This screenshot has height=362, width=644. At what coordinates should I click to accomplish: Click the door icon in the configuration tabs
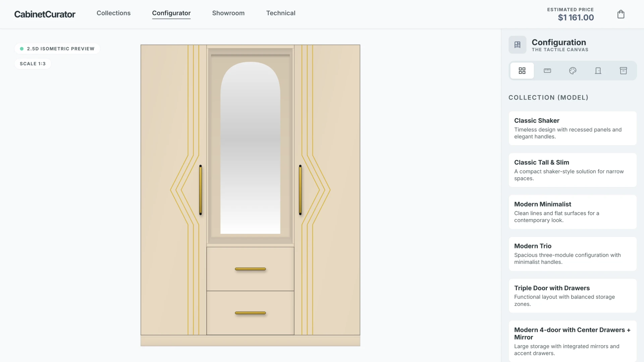598,70
